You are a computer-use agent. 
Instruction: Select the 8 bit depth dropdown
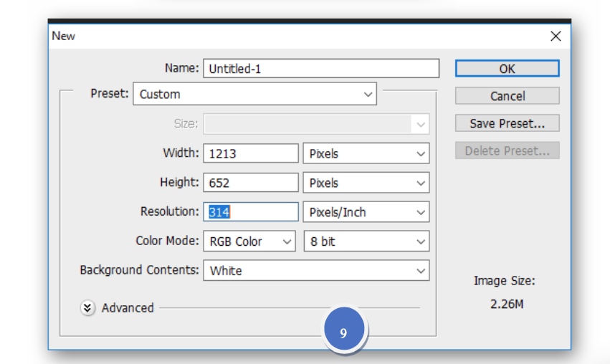pos(366,241)
